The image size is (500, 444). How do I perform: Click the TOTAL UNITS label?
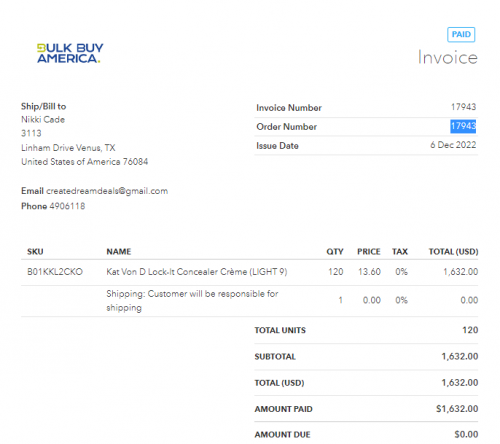click(280, 330)
